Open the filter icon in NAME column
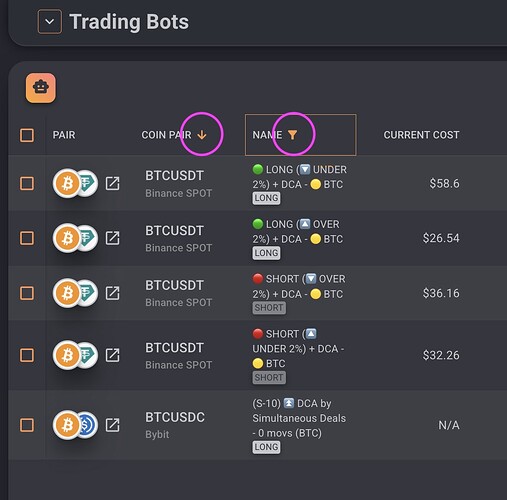Image resolution: width=507 pixels, height=500 pixels. click(292, 135)
